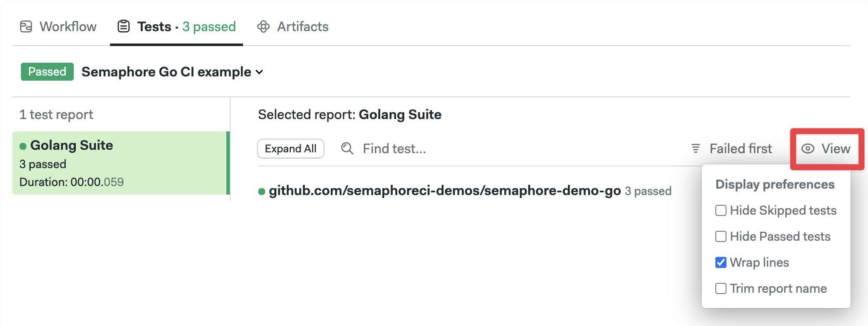The image size is (868, 326).
Task: Click the Expand All button
Action: (x=291, y=148)
